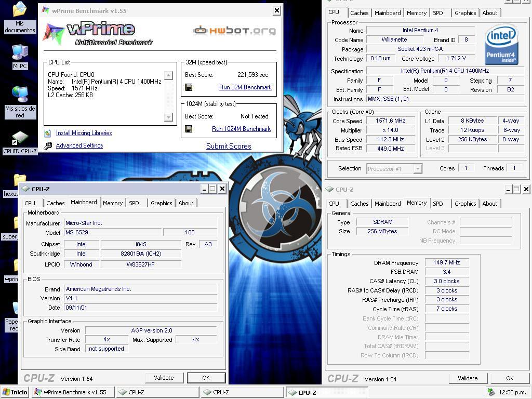Image resolution: width=532 pixels, height=399 pixels.
Task: Click CPU-Z title icon in Mainboard window
Action: coord(25,189)
